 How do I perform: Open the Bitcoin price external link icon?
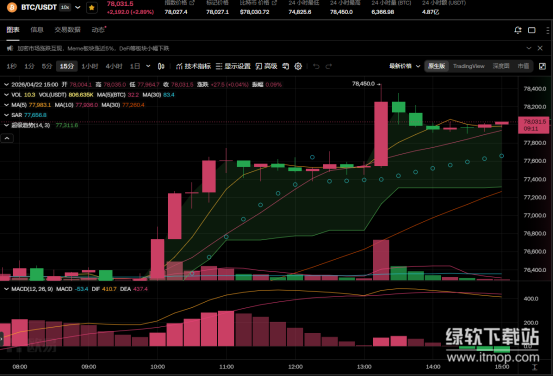coord(275,3)
